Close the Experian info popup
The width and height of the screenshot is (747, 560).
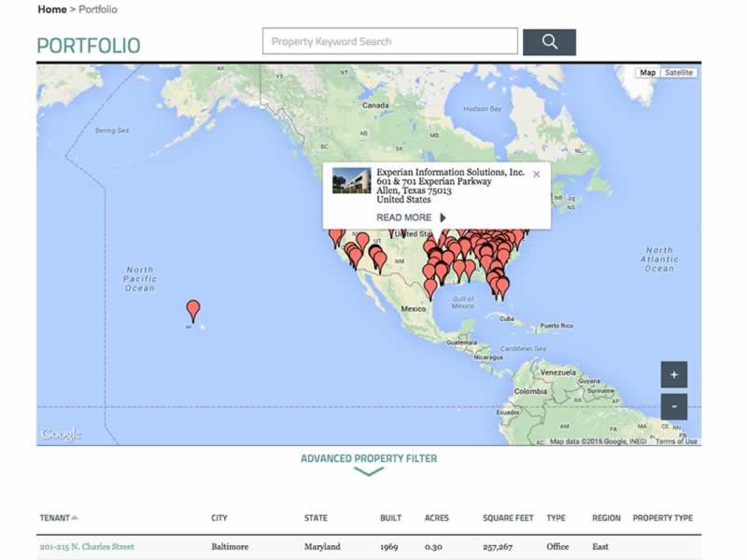pos(536,175)
